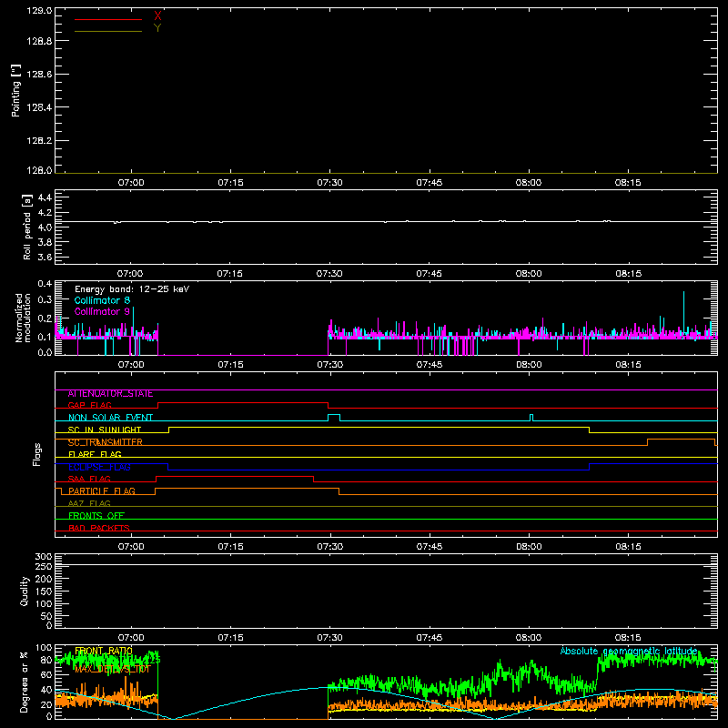
Task: Click the PARTICLE_FLAG label
Action: [x=102, y=491]
